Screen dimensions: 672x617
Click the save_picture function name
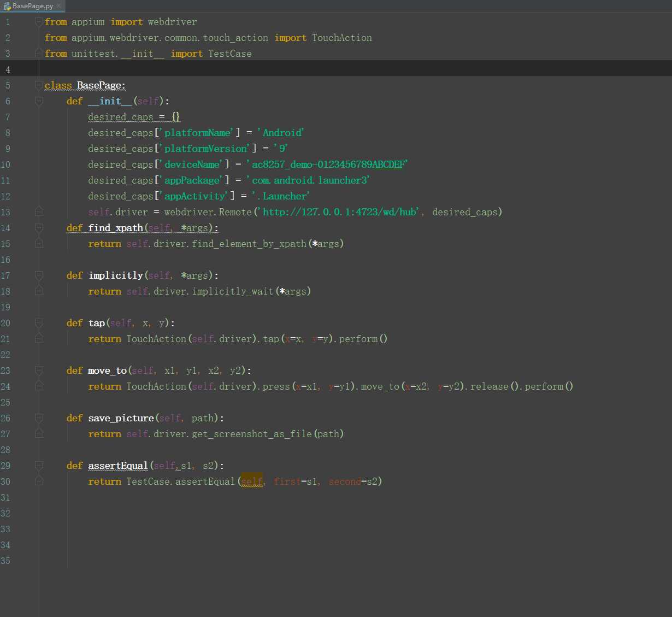121,418
